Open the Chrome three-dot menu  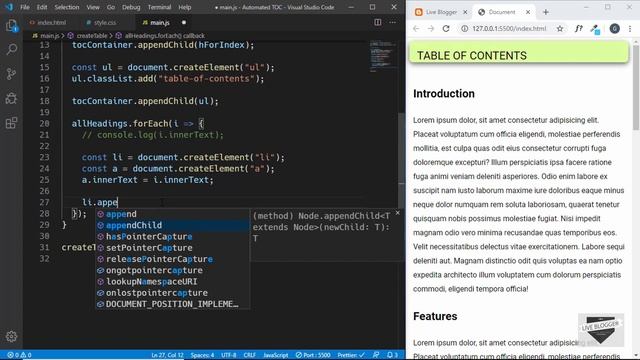630,29
